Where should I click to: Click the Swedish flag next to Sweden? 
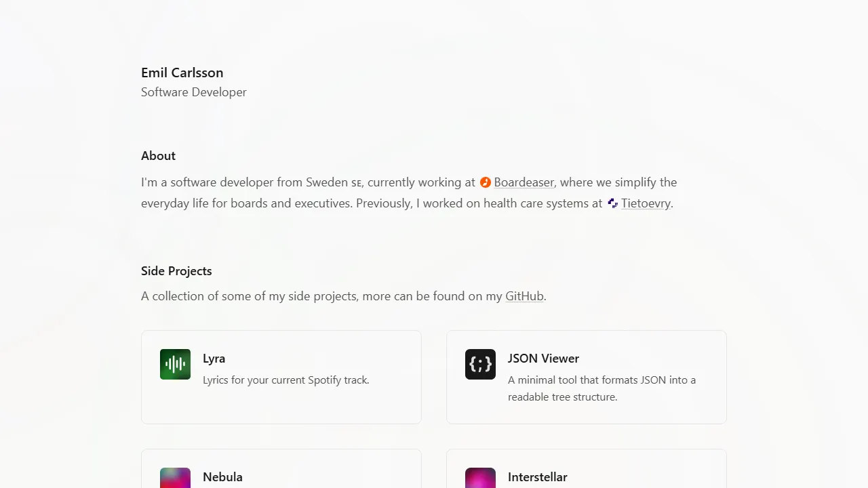click(357, 183)
